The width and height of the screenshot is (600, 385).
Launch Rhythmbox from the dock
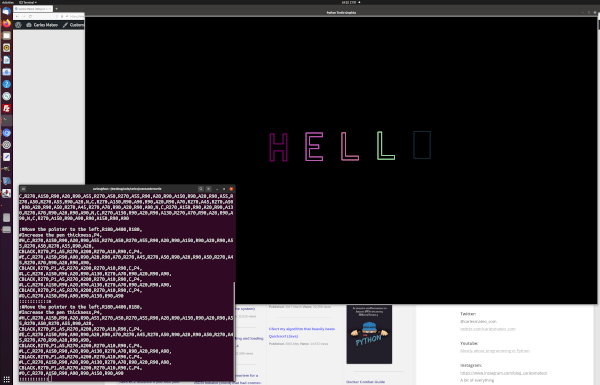point(7,48)
